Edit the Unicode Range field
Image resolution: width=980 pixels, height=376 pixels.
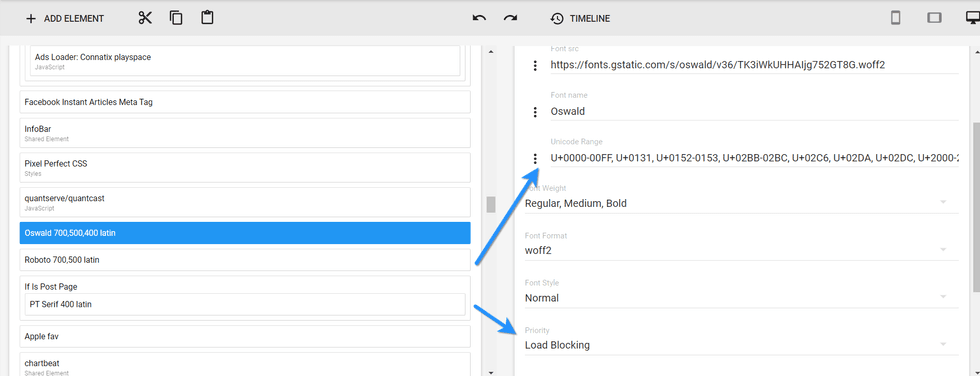tap(754, 159)
